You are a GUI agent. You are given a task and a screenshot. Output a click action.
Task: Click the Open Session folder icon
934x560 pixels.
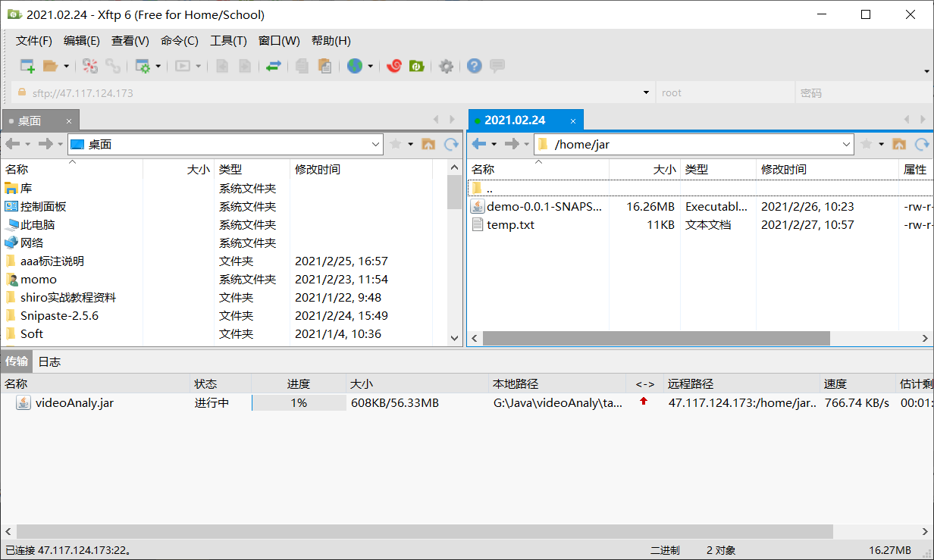pyautogui.click(x=51, y=66)
